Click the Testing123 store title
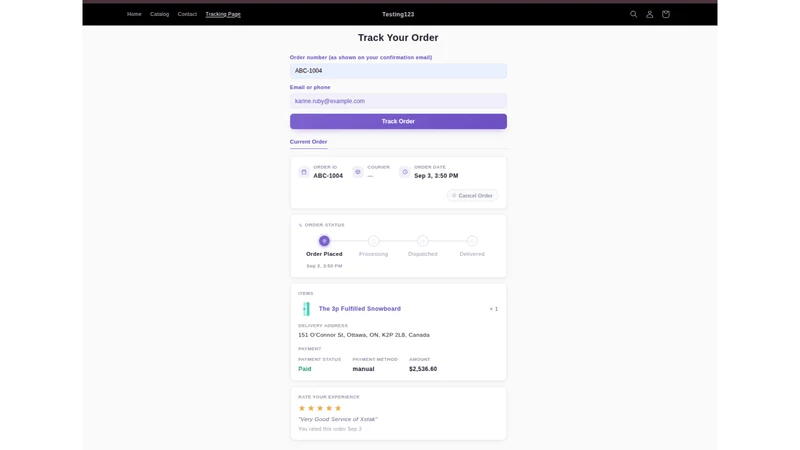This screenshot has height=450, width=800. tap(398, 14)
